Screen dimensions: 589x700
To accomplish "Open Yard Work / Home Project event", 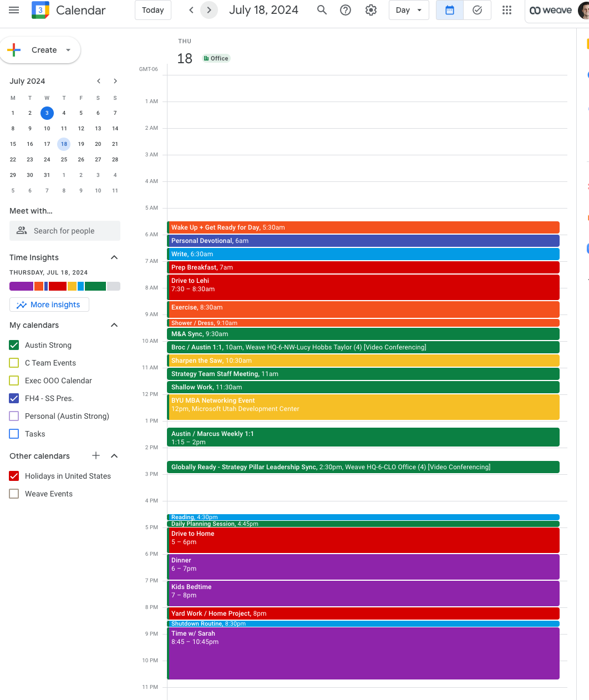I will click(x=363, y=613).
